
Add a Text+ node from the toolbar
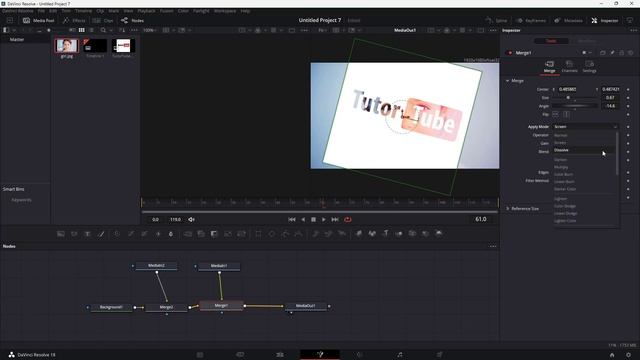coord(87,234)
